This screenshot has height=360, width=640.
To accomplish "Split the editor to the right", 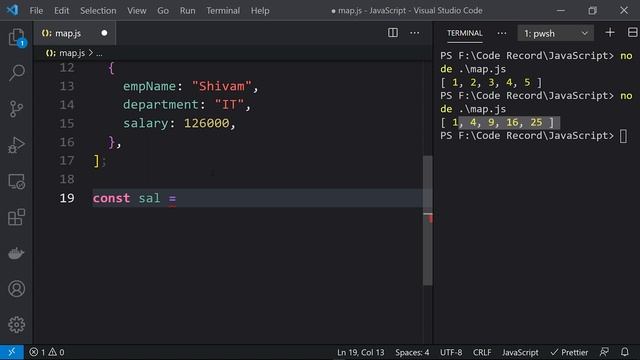I will point(393,33).
